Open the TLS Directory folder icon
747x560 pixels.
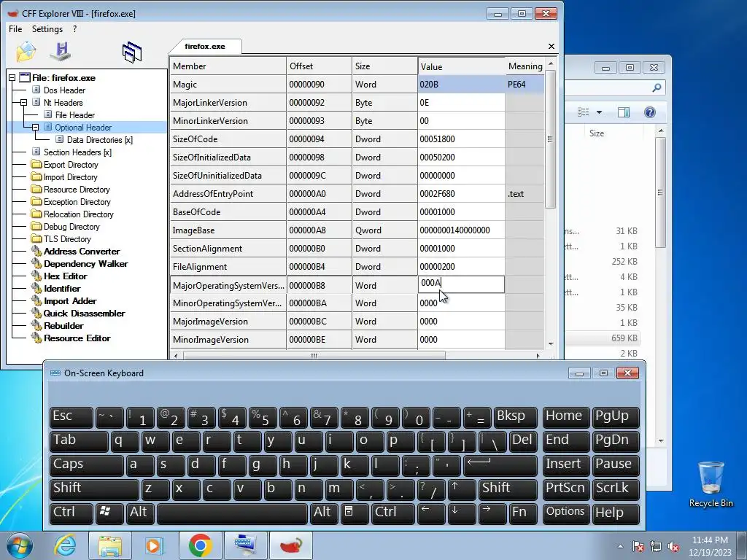pyautogui.click(x=36, y=238)
